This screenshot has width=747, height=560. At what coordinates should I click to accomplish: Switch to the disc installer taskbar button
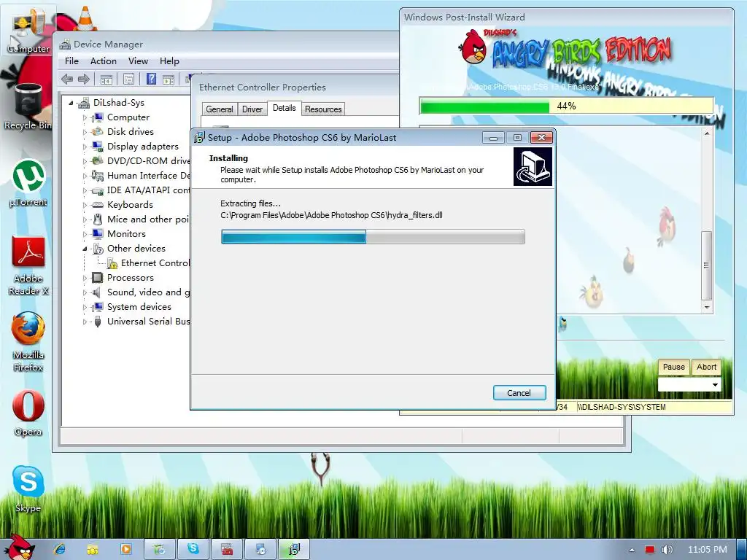260,549
